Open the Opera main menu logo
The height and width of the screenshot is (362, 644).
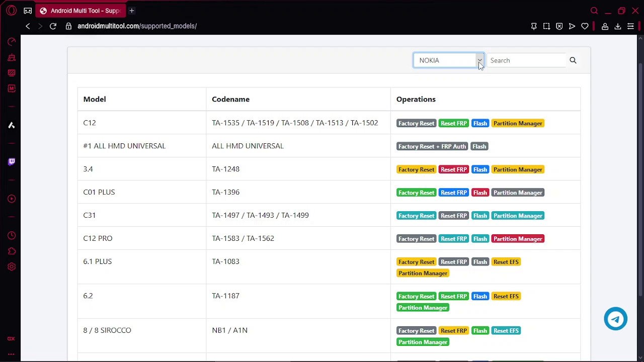11,11
